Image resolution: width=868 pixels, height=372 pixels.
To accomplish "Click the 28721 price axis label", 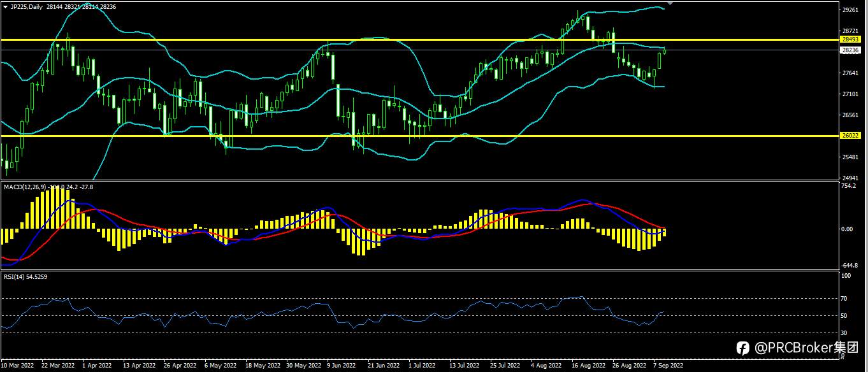I will 850,31.
